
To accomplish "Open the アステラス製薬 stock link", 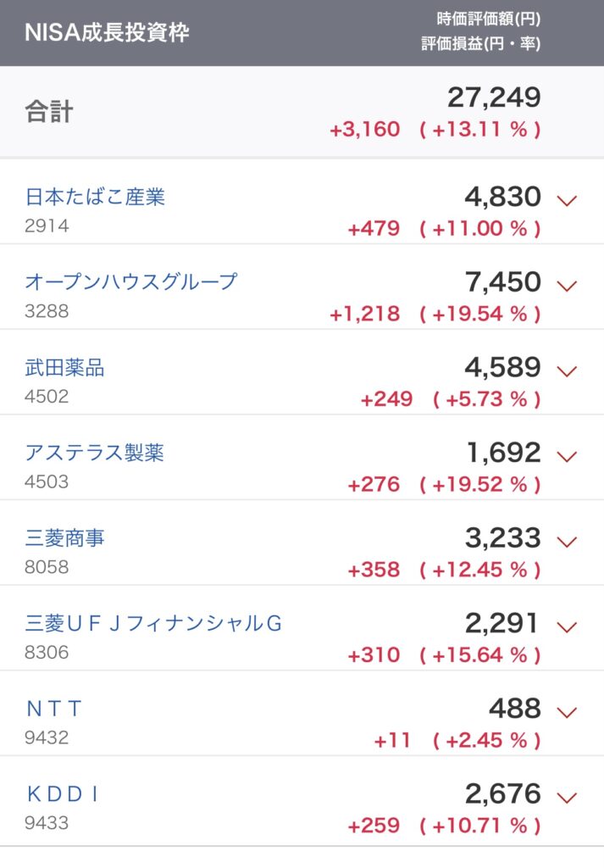I will click(95, 453).
